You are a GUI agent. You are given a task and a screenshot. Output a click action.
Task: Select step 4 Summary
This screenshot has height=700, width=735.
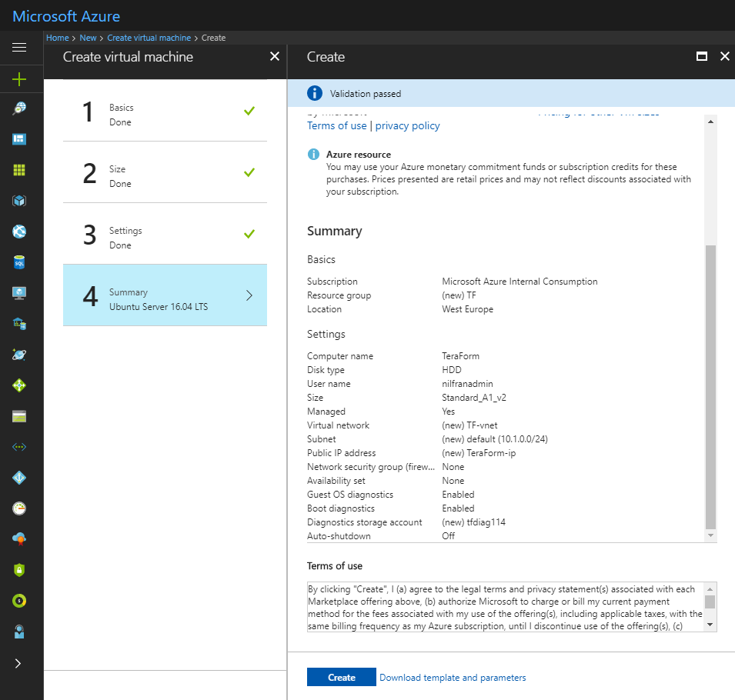click(165, 295)
